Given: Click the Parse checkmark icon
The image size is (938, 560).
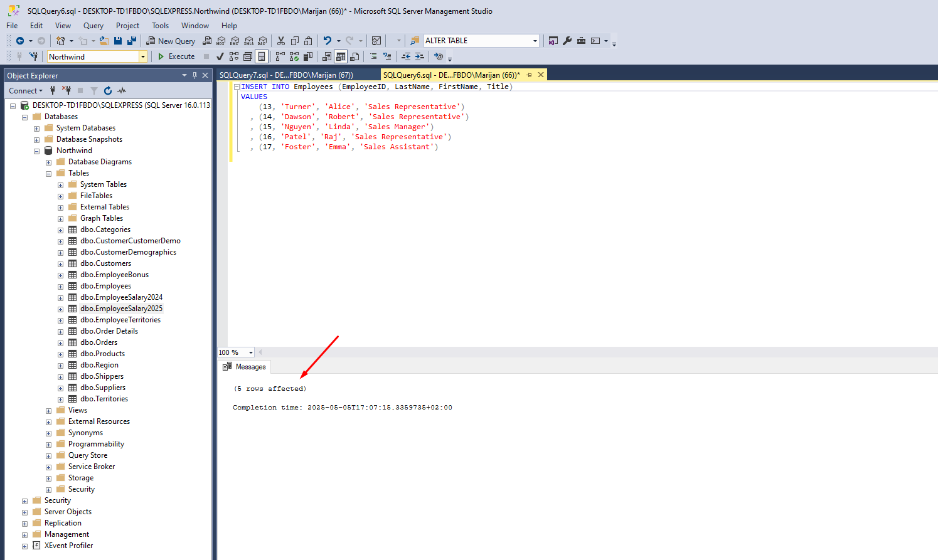Looking at the screenshot, I should [x=220, y=56].
